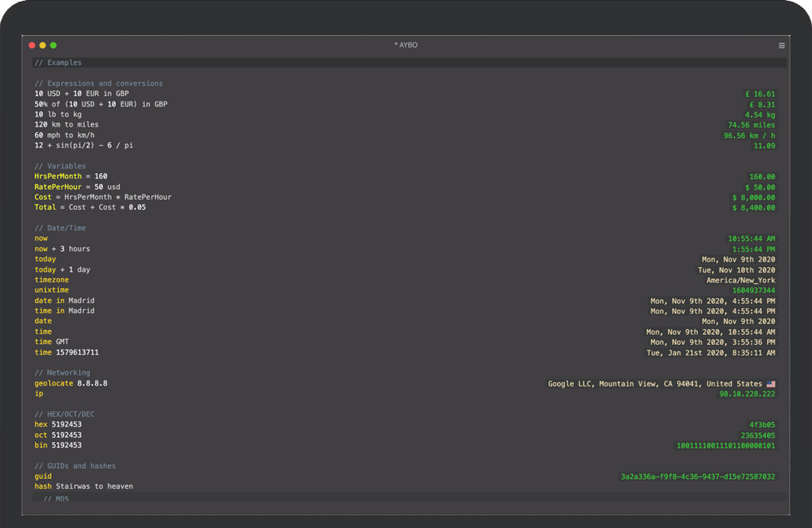
Task: Click the £ 16.61 result value
Action: (761, 94)
